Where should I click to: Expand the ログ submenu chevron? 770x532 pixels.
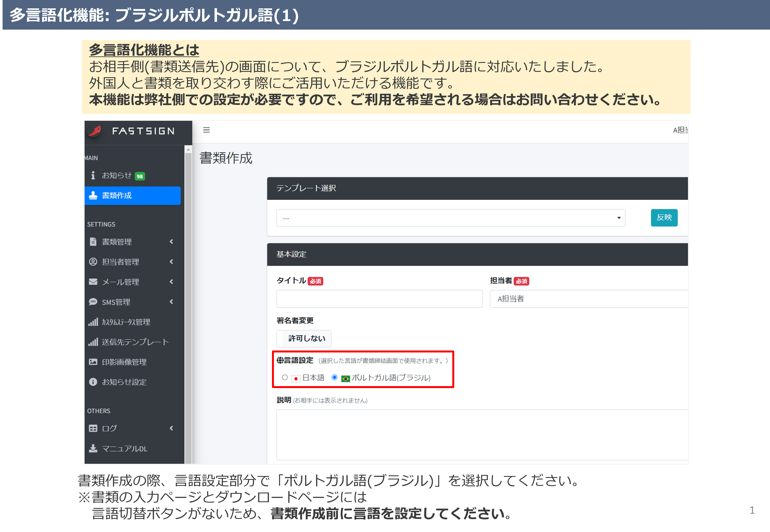[171, 428]
